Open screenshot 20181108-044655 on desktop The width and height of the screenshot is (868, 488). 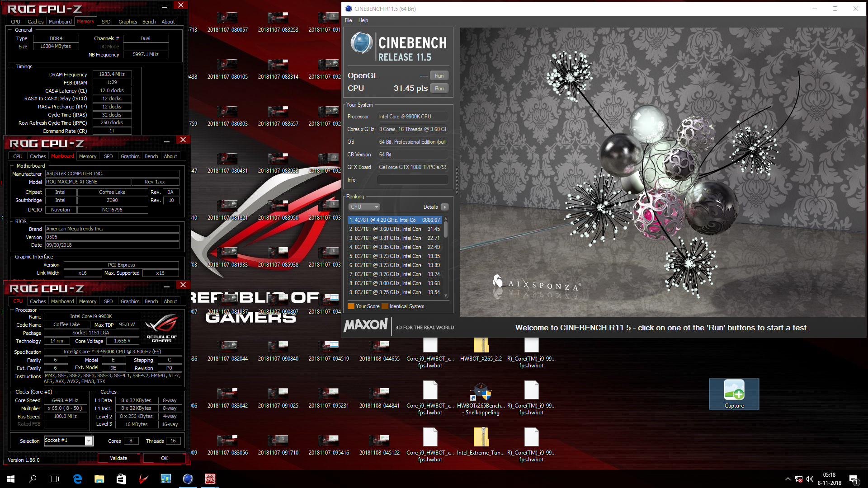click(379, 352)
